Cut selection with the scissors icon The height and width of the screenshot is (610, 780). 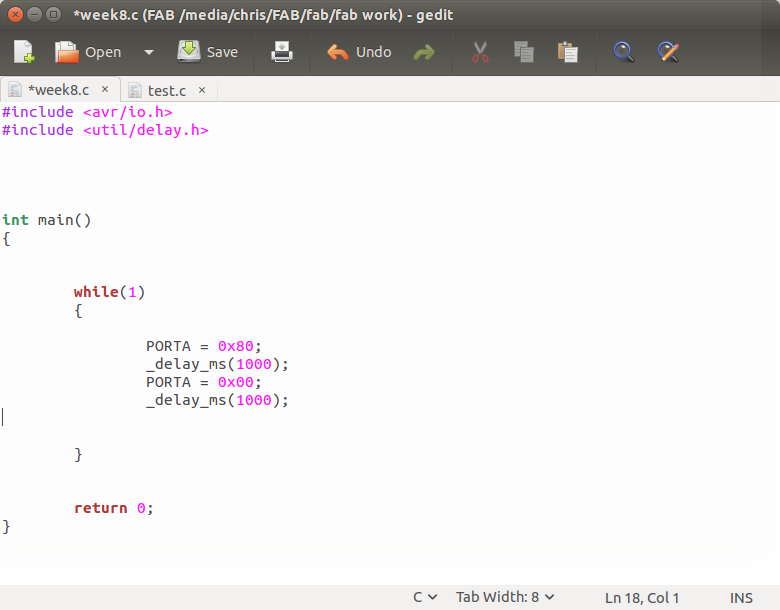click(480, 52)
